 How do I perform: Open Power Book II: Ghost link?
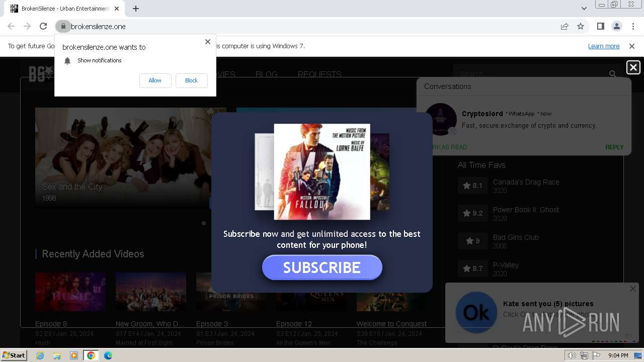tap(526, 210)
